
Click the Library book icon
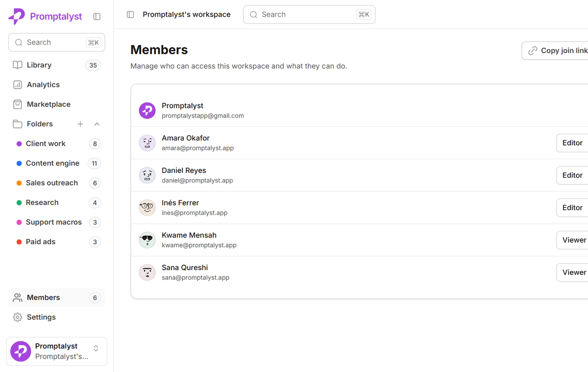tap(18, 65)
